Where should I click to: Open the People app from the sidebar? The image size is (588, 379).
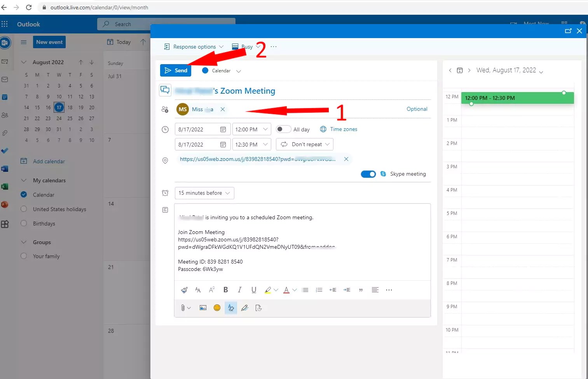5,115
